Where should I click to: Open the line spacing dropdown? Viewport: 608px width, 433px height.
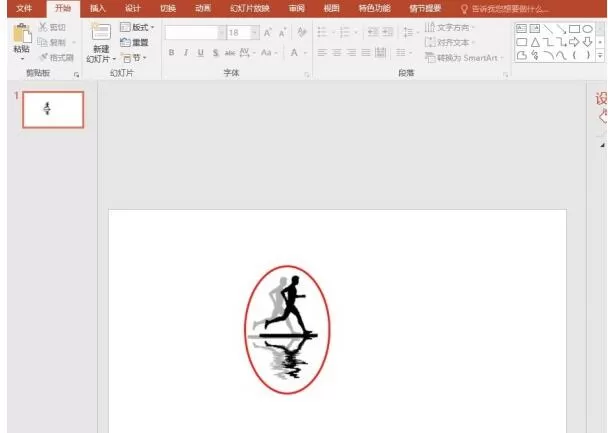point(410,32)
